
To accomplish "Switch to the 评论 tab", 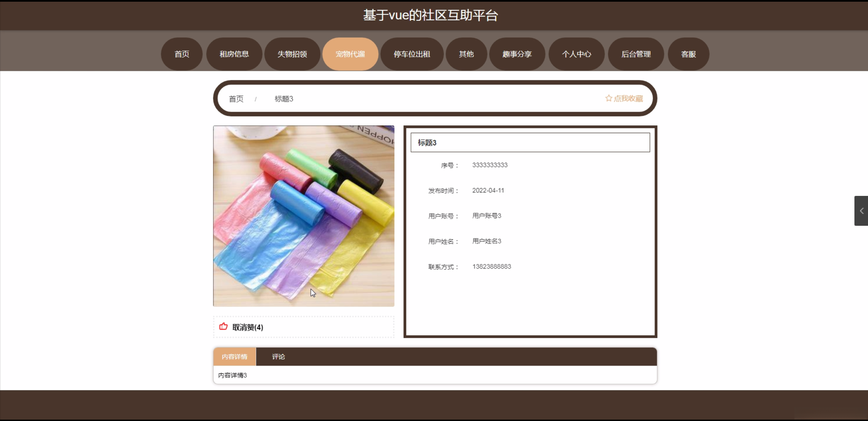I will point(278,356).
